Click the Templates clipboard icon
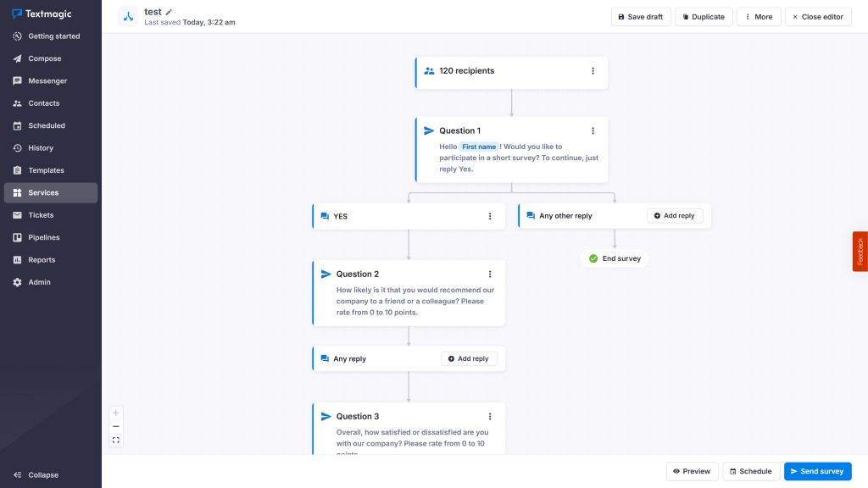The image size is (868, 488). pyautogui.click(x=17, y=170)
